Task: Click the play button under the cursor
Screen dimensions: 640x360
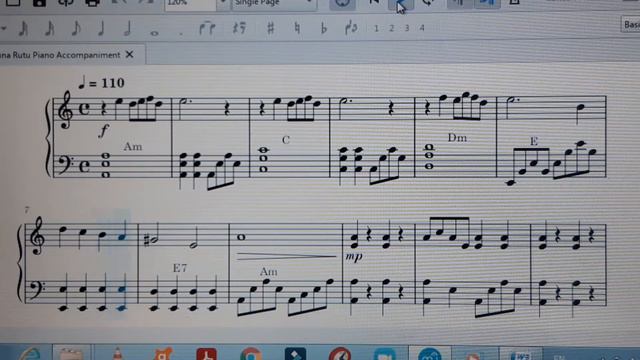Action: [x=400, y=4]
